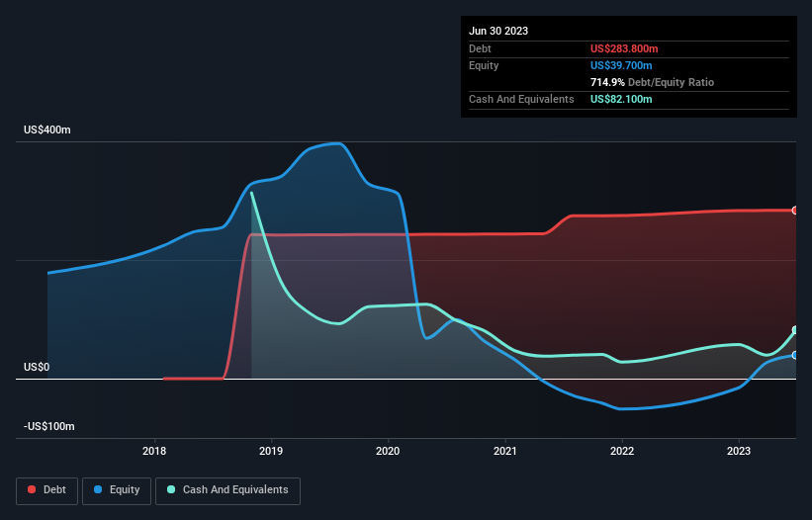Select the 2019 x-axis label
Screen dimensions: 812x520
(271, 451)
